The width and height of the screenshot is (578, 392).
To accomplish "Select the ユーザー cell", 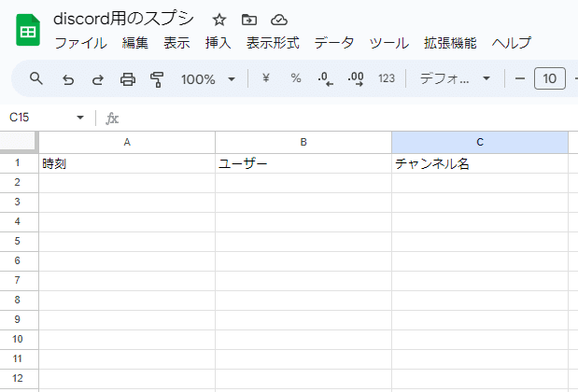I will point(303,163).
